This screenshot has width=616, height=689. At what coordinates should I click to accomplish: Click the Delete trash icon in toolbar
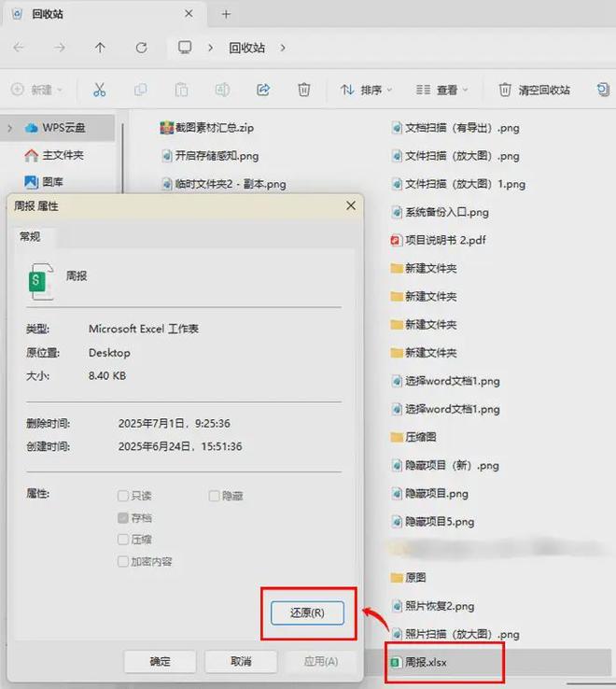tap(303, 90)
